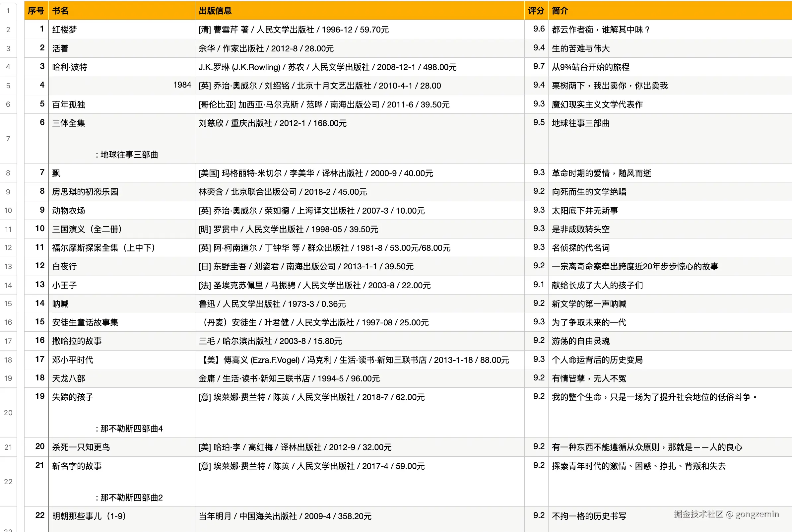
Task: Select row number 20 header
Action: (x=8, y=413)
